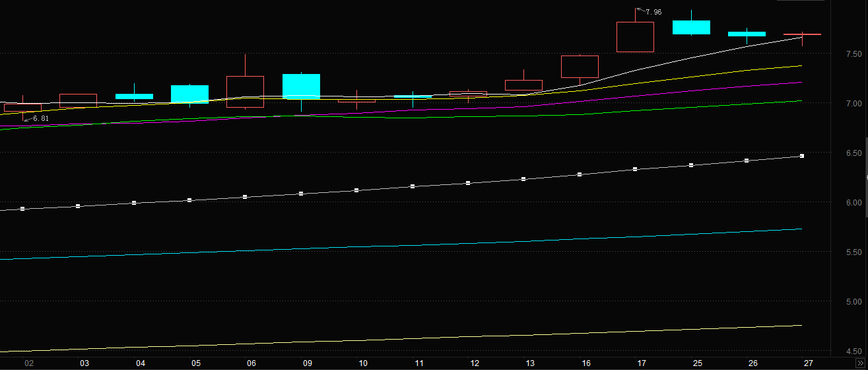Click date label 02 on time axis
This screenshot has height=370, width=868.
[28, 363]
